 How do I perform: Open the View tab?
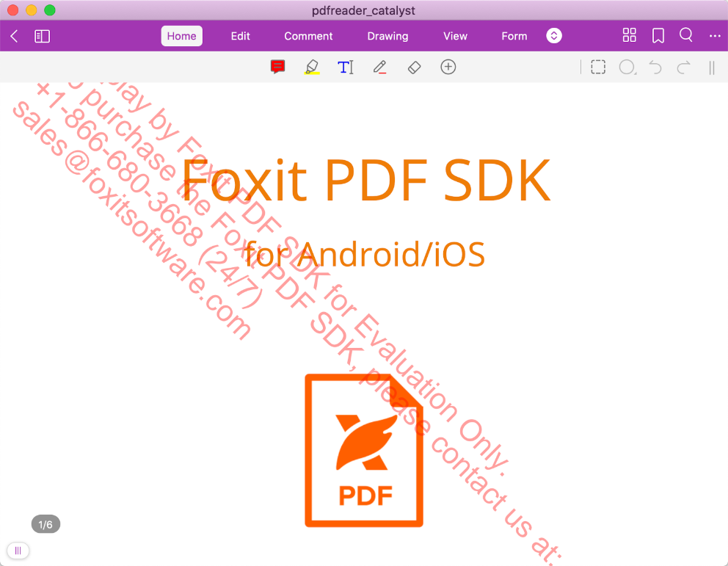coord(455,36)
